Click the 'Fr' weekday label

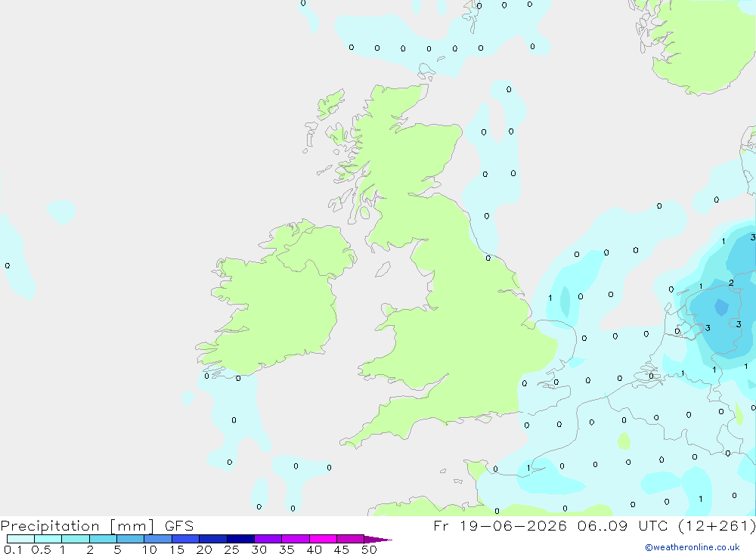pyautogui.click(x=441, y=525)
